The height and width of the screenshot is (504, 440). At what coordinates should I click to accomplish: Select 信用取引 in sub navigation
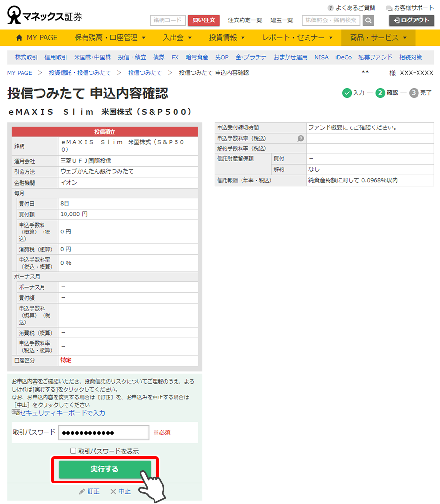click(56, 57)
